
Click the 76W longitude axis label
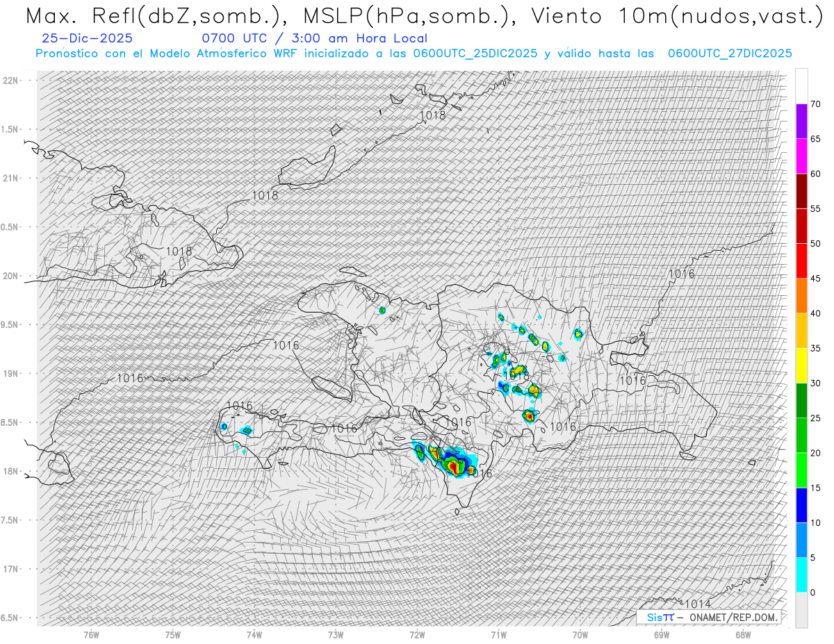click(91, 634)
